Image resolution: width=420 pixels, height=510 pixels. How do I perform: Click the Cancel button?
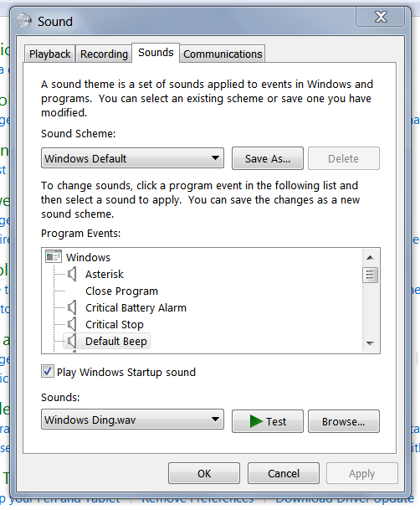[x=284, y=473]
